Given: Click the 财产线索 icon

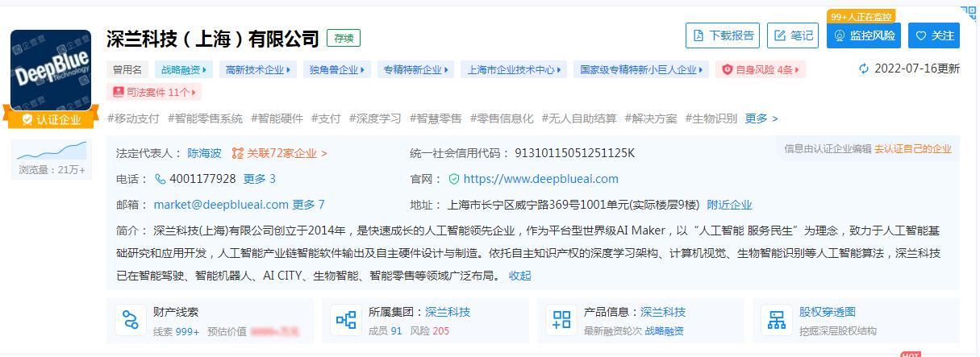Looking at the screenshot, I should pyautogui.click(x=129, y=320).
